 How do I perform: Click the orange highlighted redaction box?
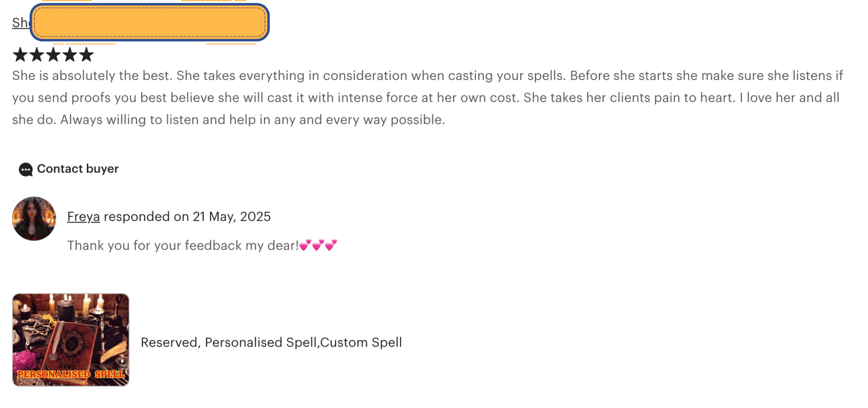pos(150,22)
